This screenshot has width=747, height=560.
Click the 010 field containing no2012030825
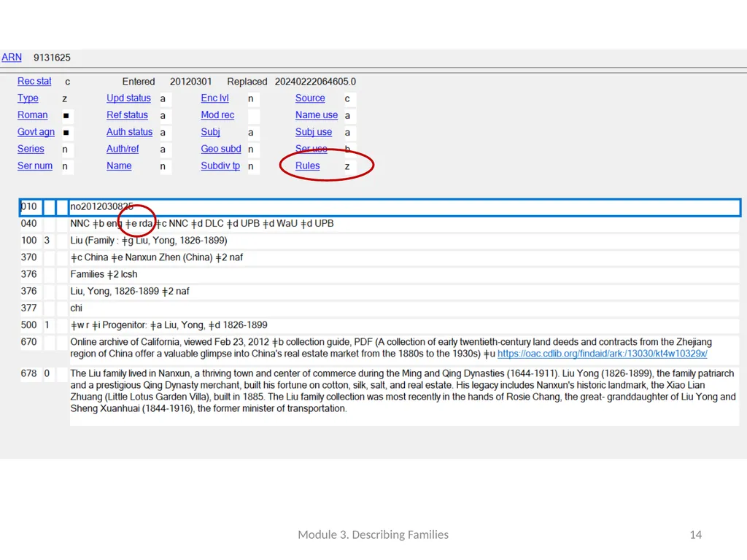(x=404, y=206)
